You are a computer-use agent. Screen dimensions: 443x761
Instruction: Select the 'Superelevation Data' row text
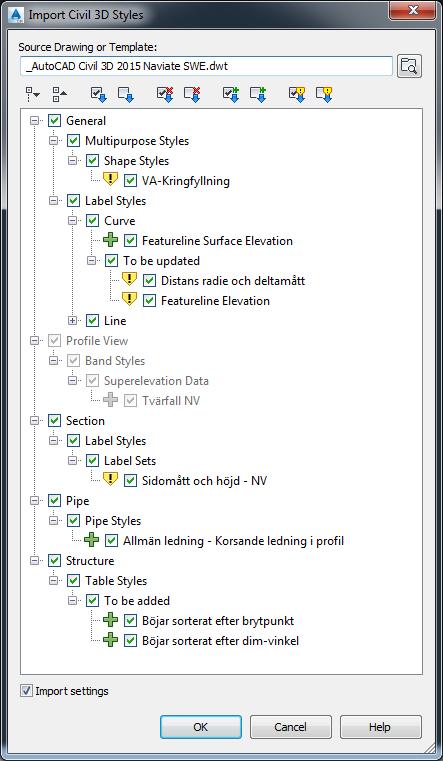click(x=156, y=381)
